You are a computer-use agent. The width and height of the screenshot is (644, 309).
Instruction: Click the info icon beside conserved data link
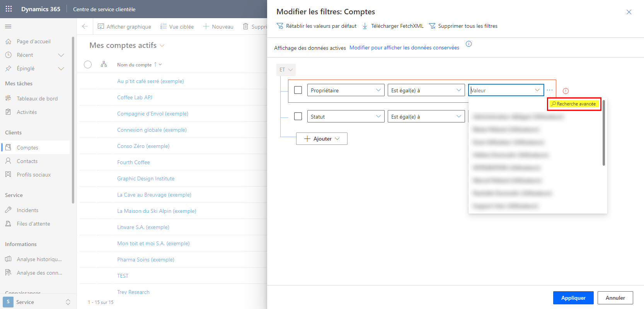click(x=469, y=44)
